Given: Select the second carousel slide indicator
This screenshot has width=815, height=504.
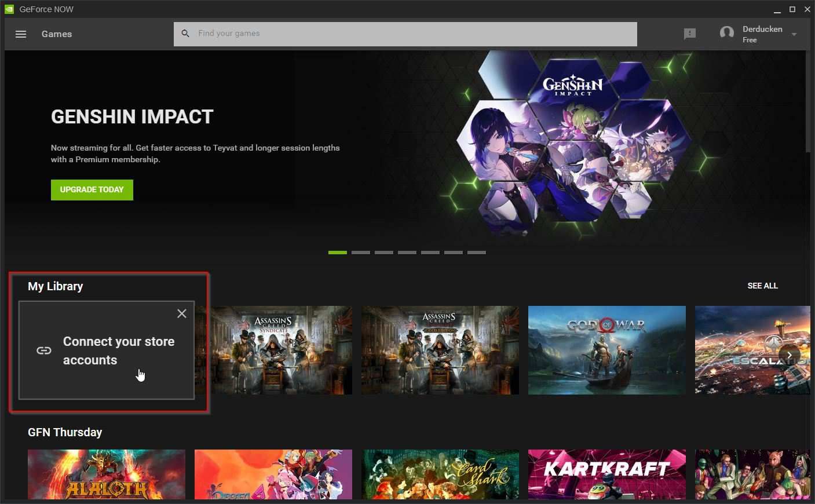Looking at the screenshot, I should pyautogui.click(x=361, y=253).
